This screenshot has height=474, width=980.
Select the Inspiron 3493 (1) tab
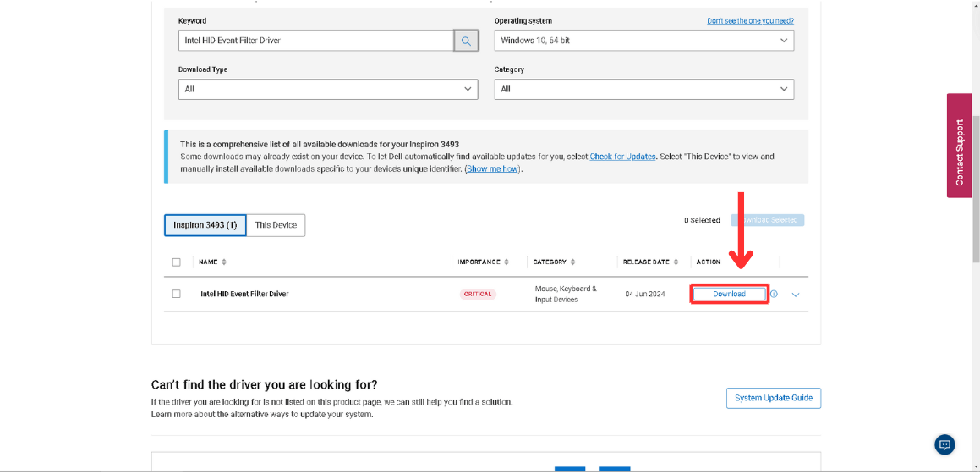click(x=205, y=225)
